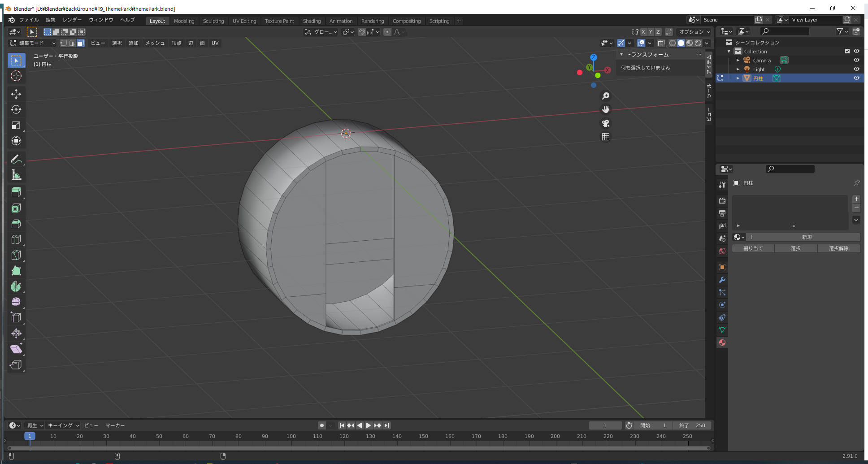Screen dimensions: 868x464
Task: Toggle Collection visibility eye
Action: [x=856, y=51]
